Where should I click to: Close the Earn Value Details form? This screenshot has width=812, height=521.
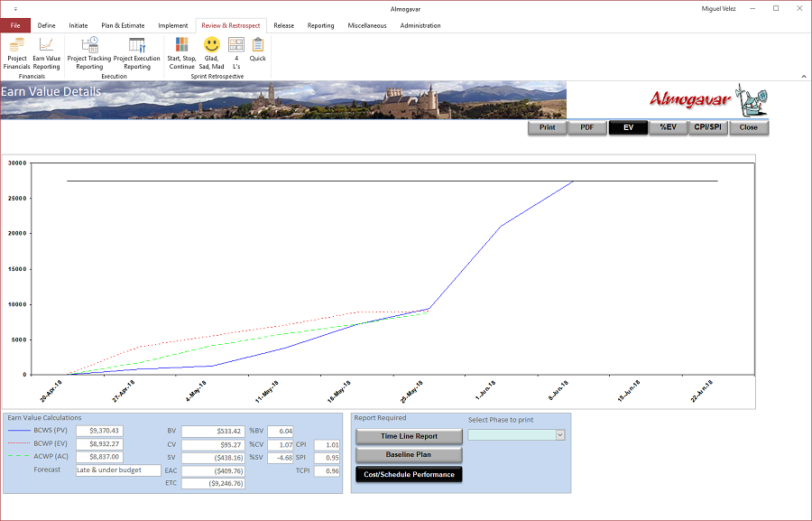748,127
